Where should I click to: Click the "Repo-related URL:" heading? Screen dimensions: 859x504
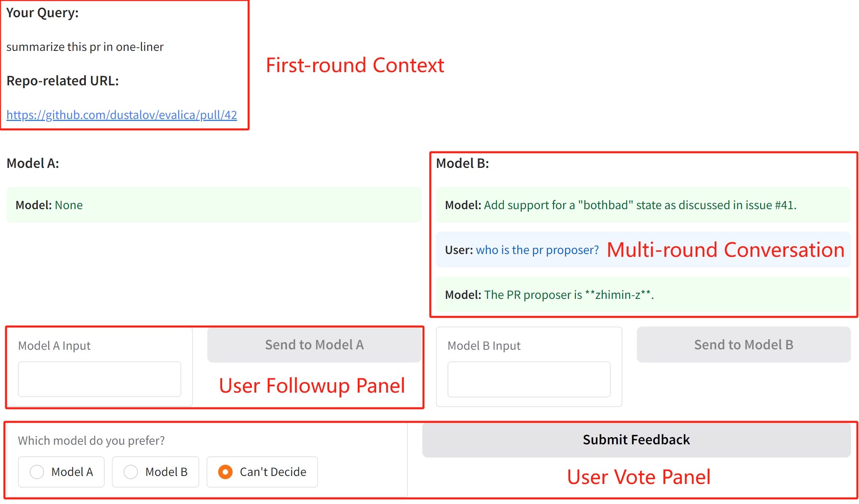63,81
